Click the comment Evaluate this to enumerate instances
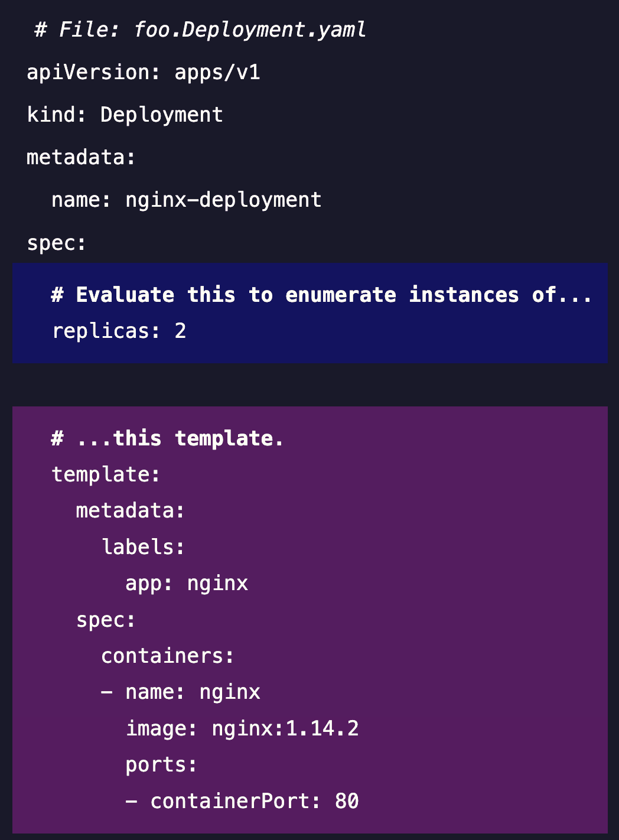Screen dimensions: 619x840 [x=321, y=295]
